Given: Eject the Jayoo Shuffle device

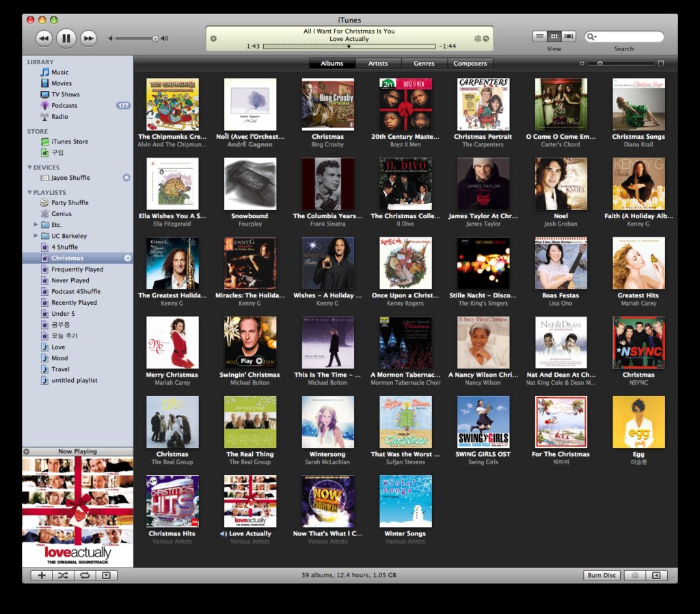Looking at the screenshot, I should (126, 178).
